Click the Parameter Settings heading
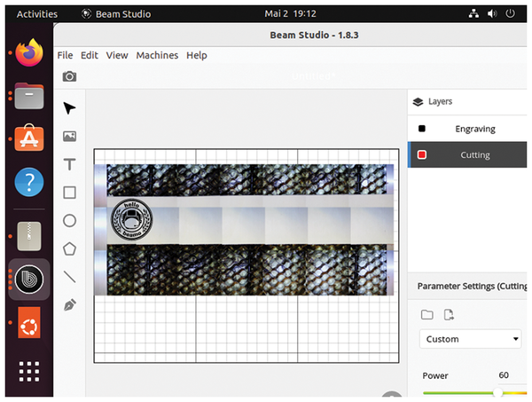Viewport: 532px width, 402px height. 472,287
